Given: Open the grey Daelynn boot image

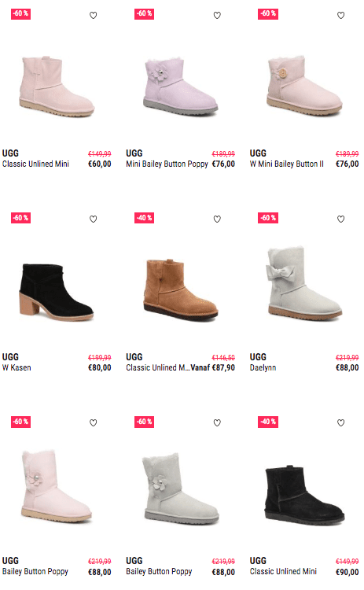Looking at the screenshot, I should point(304,282).
